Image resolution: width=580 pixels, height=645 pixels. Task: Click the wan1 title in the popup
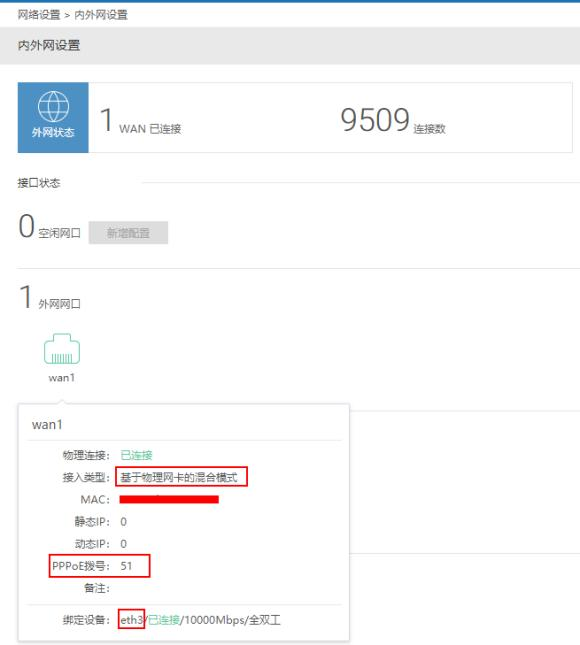point(47,425)
